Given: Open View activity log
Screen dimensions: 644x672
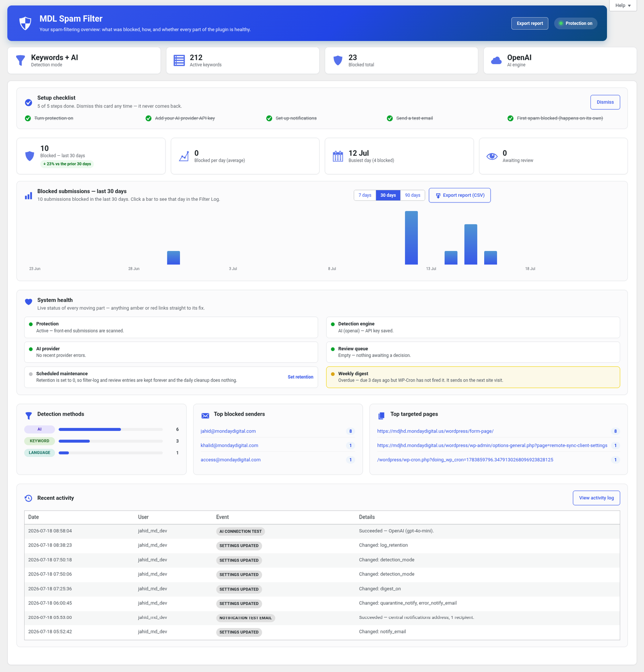Looking at the screenshot, I should (596, 498).
